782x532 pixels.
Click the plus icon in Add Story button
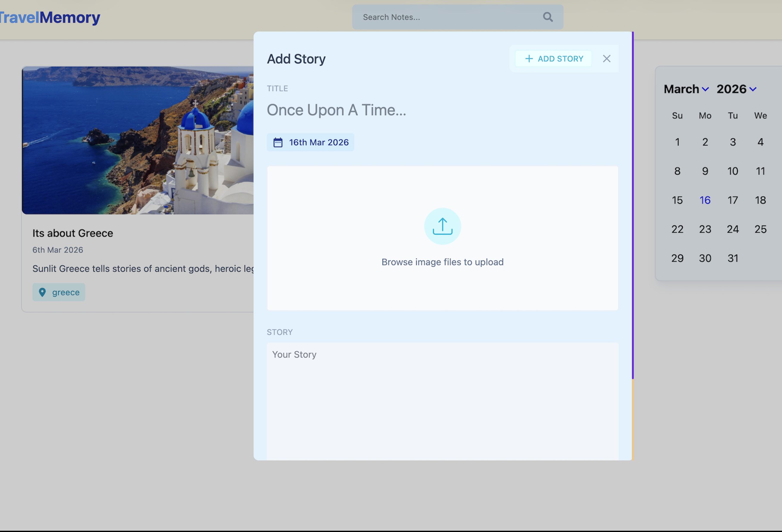(x=529, y=59)
